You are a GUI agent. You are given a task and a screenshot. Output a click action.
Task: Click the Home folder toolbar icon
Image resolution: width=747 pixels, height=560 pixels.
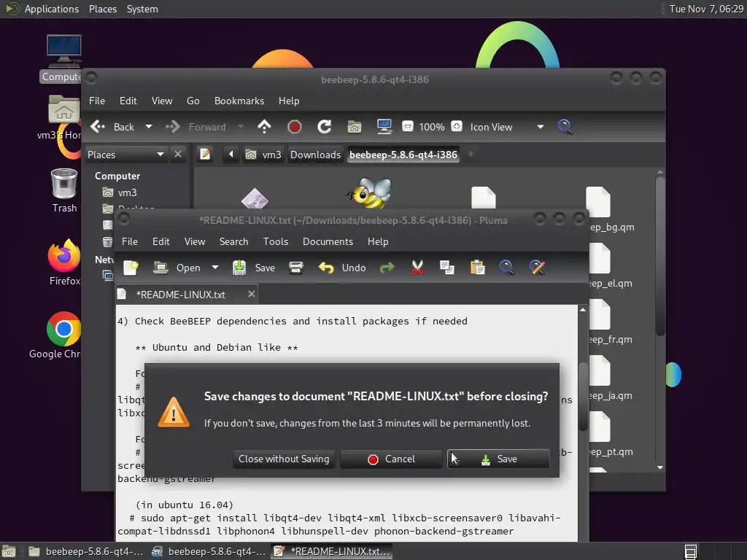pos(354,127)
